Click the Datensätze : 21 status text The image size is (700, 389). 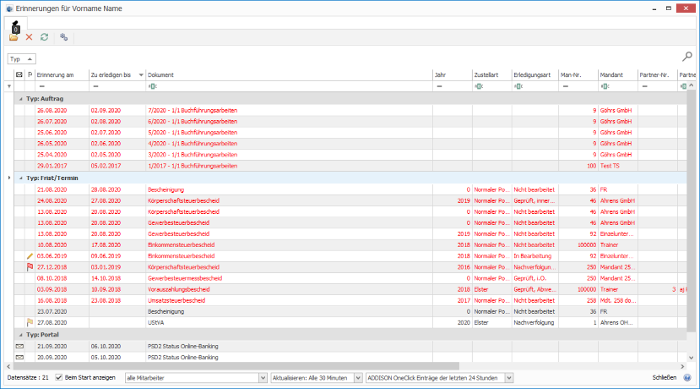click(x=28, y=378)
